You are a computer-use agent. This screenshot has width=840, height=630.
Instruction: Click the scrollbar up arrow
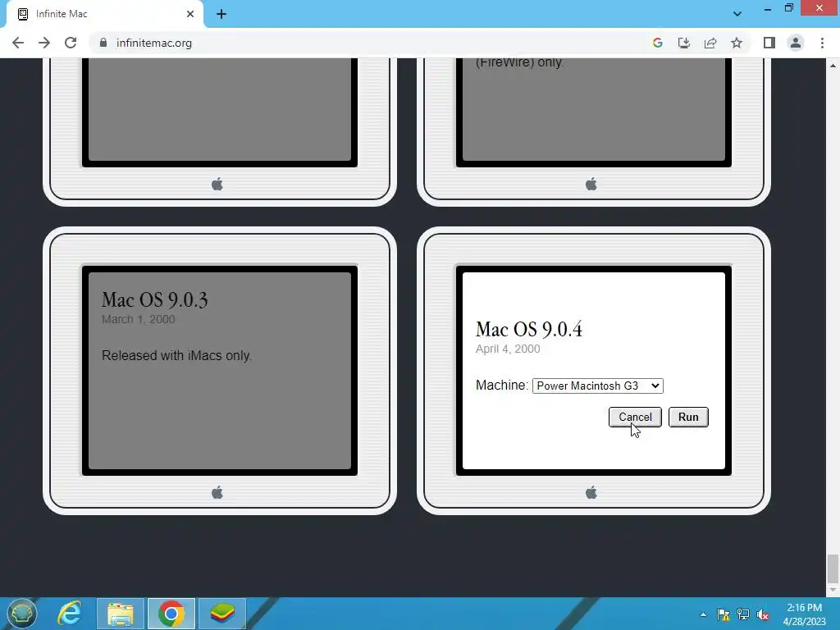[x=833, y=66]
